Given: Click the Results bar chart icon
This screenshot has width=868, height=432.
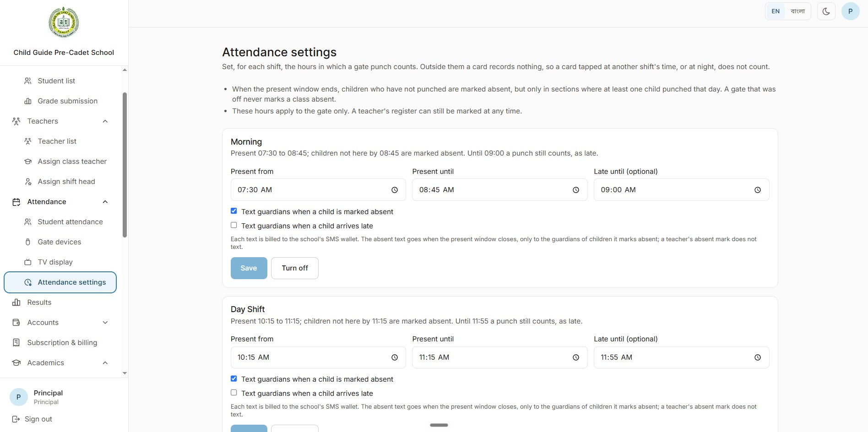Looking at the screenshot, I should coord(16,302).
